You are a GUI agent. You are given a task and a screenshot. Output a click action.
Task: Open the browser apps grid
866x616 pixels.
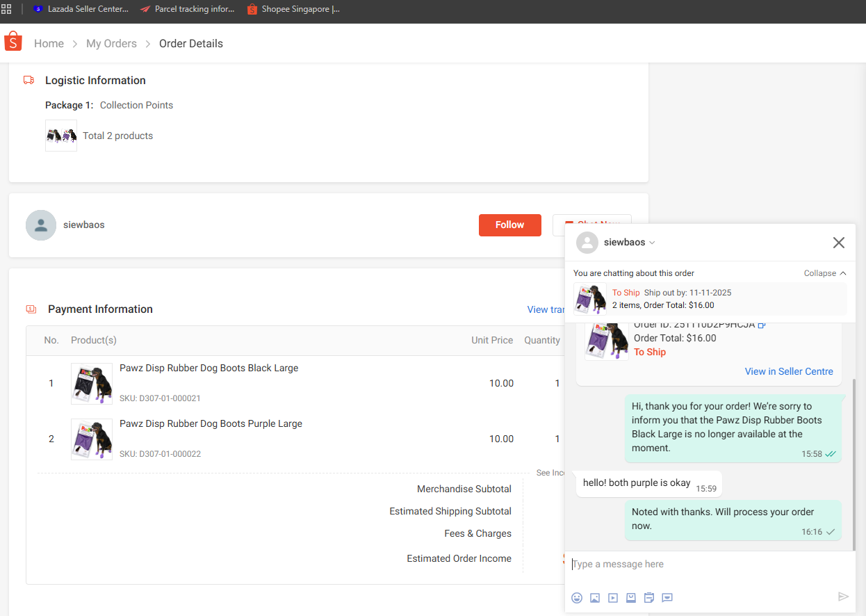[x=6, y=9]
